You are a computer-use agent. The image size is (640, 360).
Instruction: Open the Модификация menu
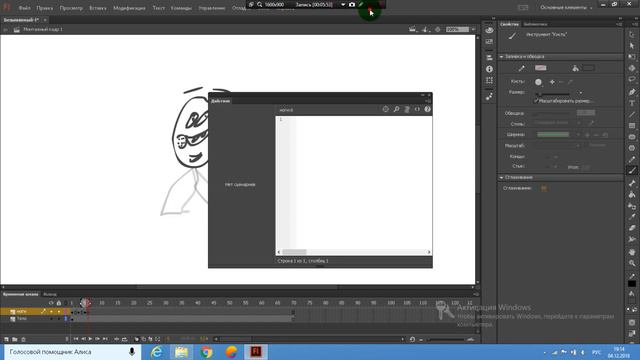click(x=129, y=8)
